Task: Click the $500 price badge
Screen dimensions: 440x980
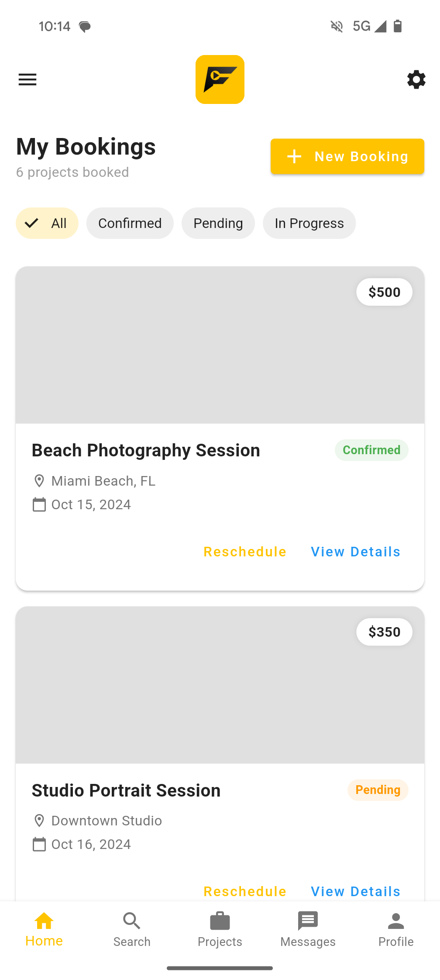Action: [384, 292]
